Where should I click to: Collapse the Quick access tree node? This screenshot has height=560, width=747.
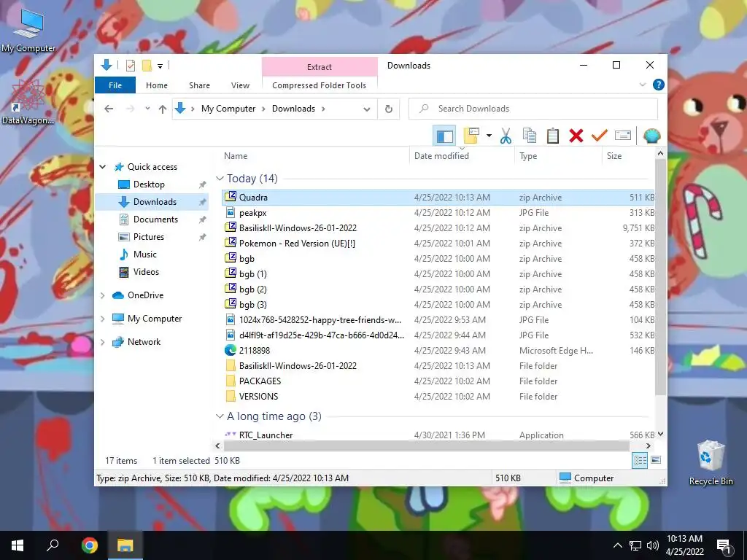[102, 167]
